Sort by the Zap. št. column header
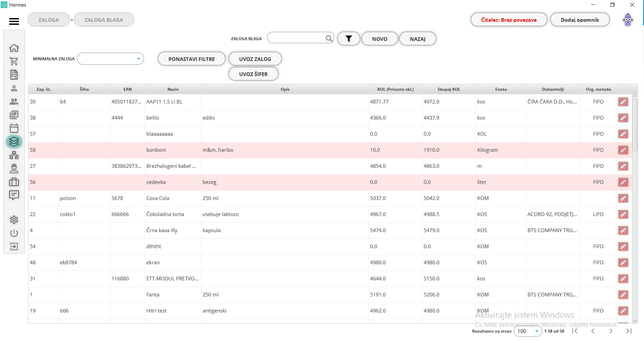Viewport: 644px width, 344px height. click(x=44, y=89)
